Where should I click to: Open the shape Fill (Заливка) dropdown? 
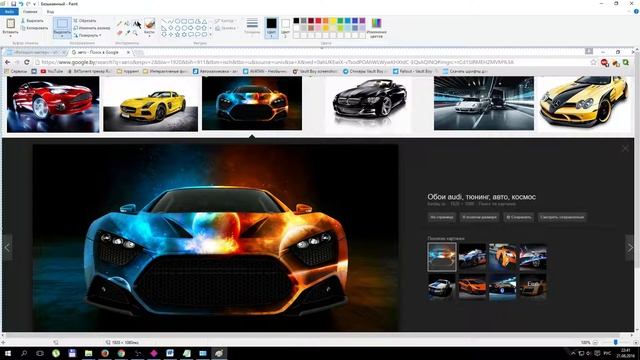coord(226,28)
